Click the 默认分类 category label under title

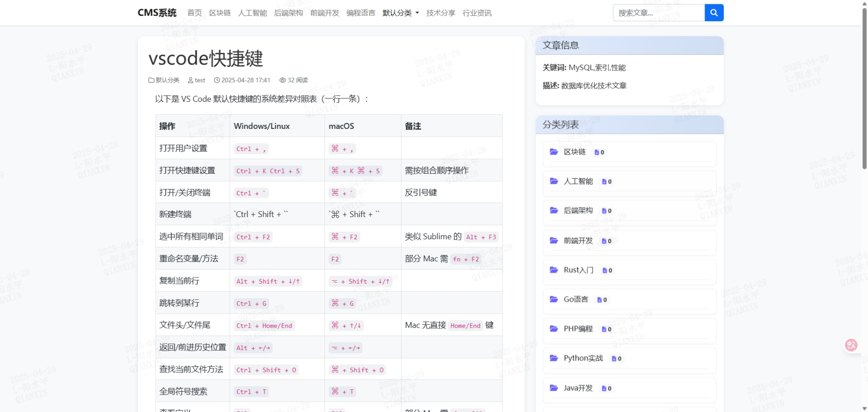(167, 80)
